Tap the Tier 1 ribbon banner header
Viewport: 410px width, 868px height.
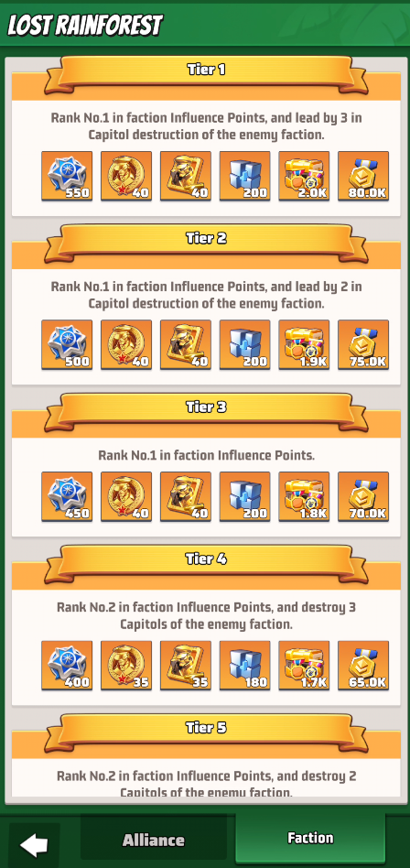(x=206, y=74)
